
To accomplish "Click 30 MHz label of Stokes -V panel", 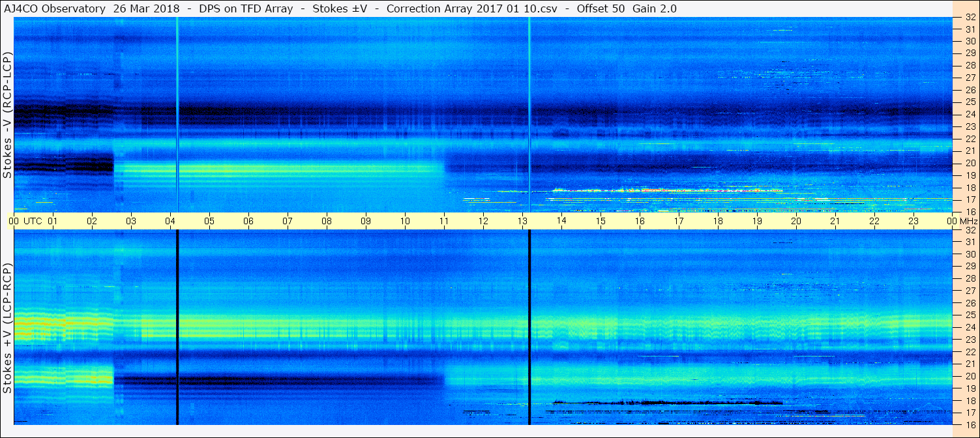I will pyautogui.click(x=970, y=41).
